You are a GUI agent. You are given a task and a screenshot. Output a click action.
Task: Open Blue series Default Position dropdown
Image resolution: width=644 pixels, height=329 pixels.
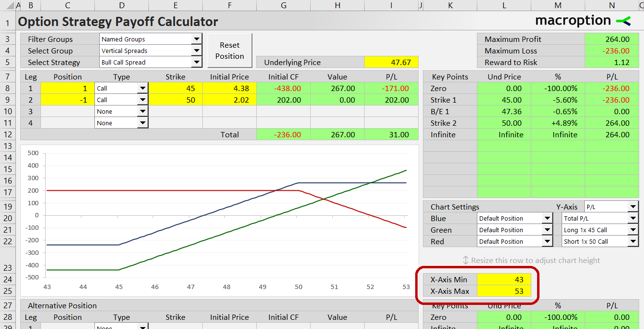point(514,218)
